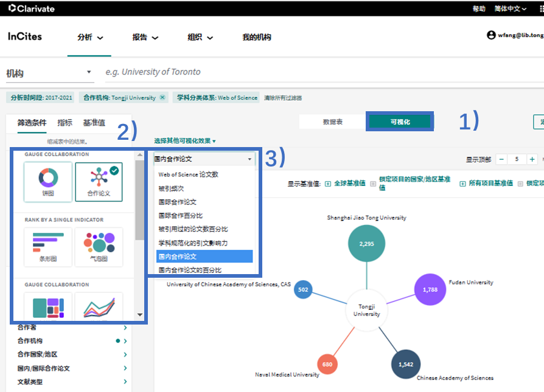
Task: Toggle the 全球基准值 baseline checkbox
Action: click(327, 184)
